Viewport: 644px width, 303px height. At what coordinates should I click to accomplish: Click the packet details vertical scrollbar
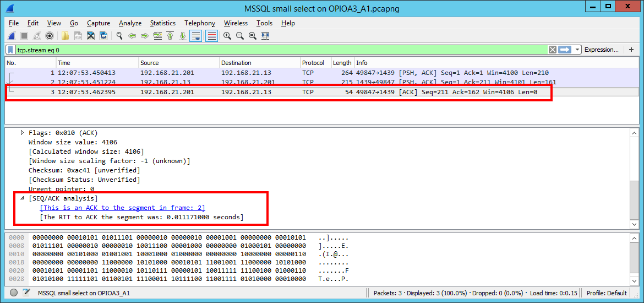click(634, 178)
